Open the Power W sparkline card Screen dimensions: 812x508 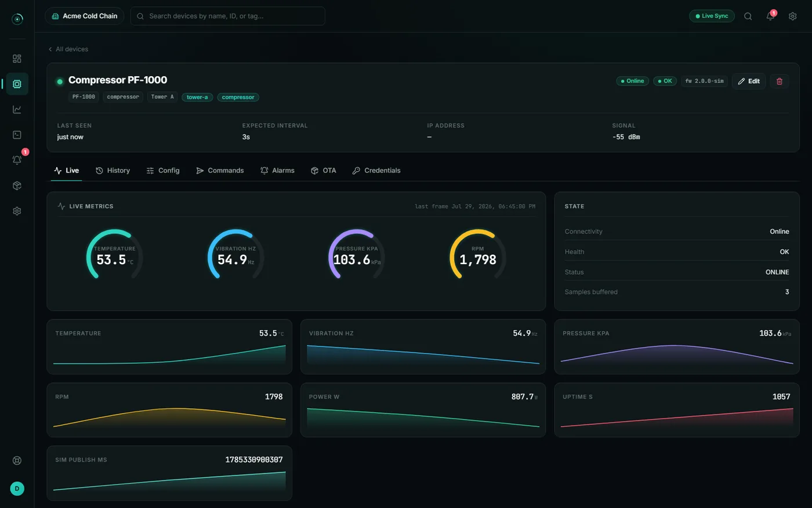pos(423,410)
